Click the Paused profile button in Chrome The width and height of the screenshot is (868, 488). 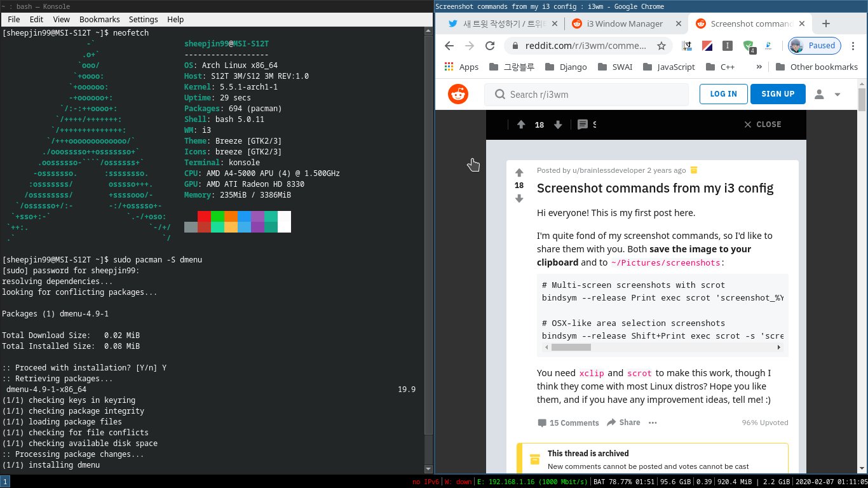coord(815,46)
